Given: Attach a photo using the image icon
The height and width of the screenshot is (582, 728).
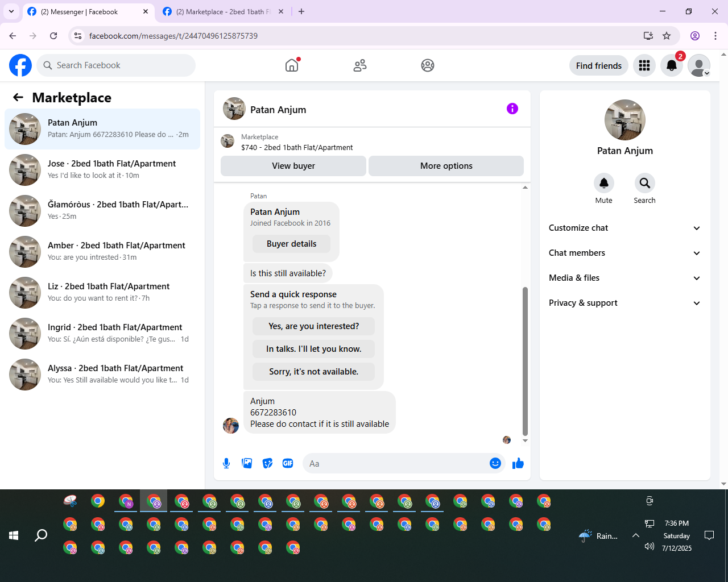Looking at the screenshot, I should tap(247, 463).
